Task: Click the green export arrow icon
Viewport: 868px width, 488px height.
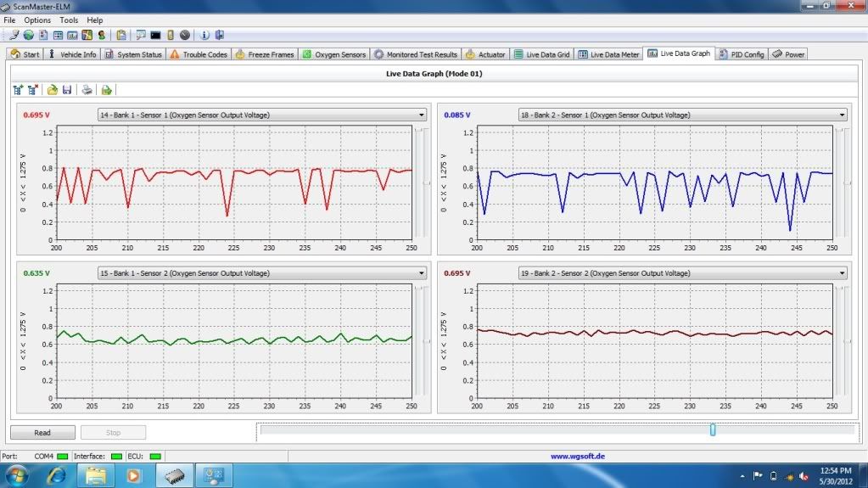Action: point(106,90)
